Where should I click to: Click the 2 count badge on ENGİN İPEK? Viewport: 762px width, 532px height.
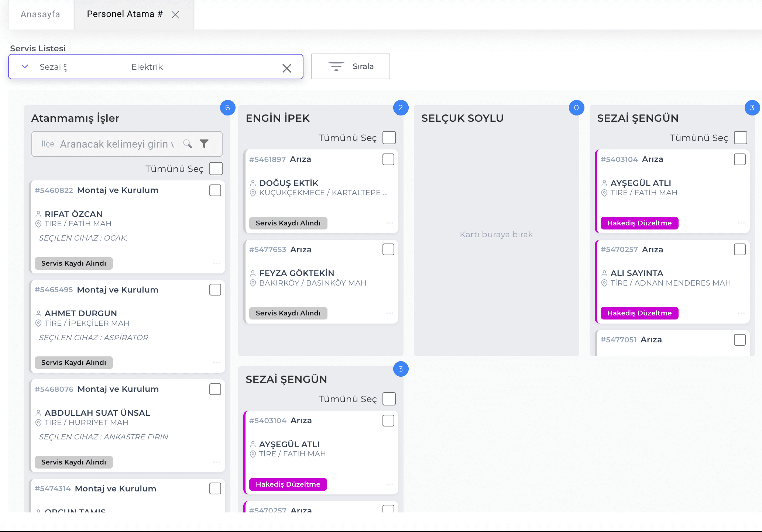(x=401, y=108)
